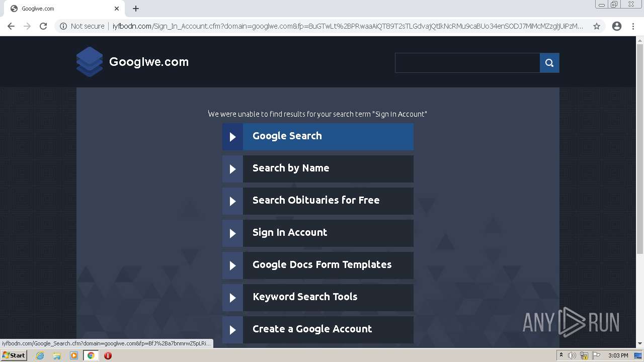Click the 3:03 PM clock

[x=618, y=355]
